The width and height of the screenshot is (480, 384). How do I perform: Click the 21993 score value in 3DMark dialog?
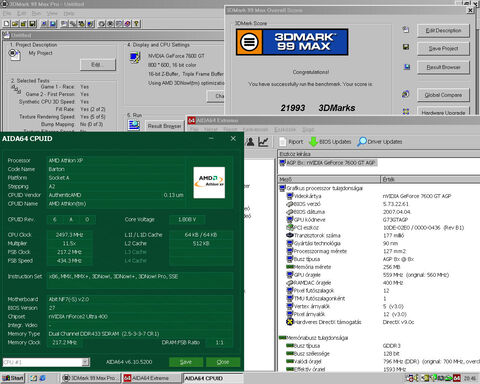293,108
